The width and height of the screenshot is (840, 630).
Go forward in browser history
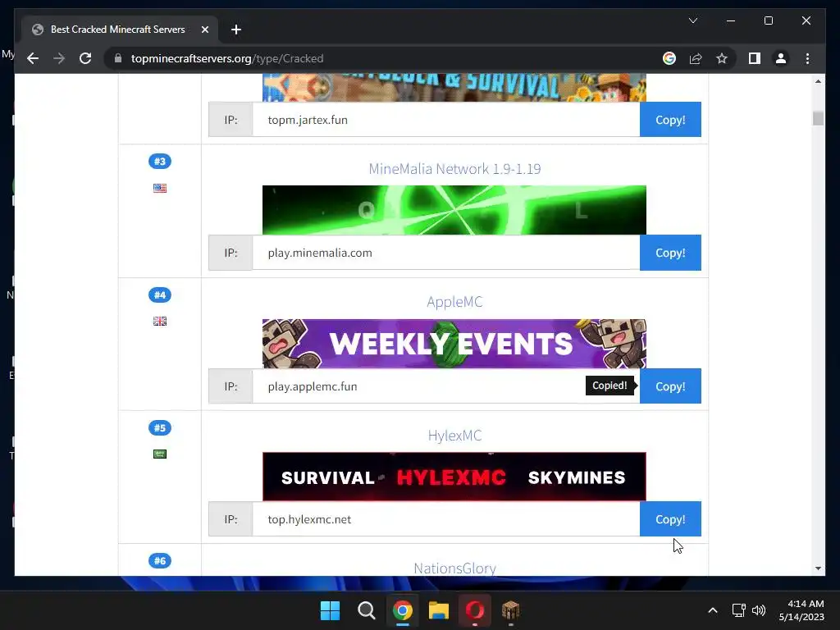(59, 58)
